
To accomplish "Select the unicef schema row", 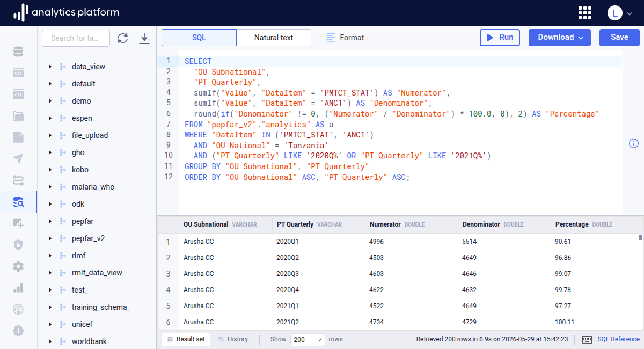I will [97, 324].
